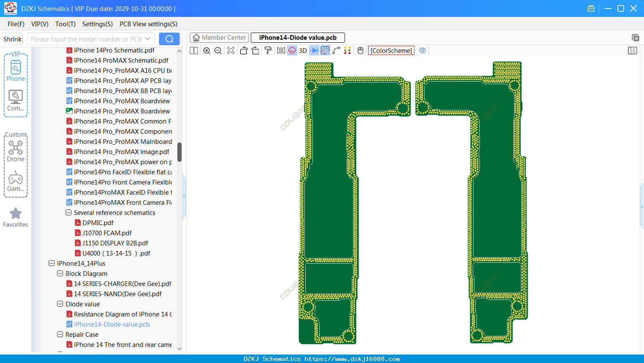Select the Game console category icon
Image resolution: width=644 pixels, height=363 pixels.
pyautogui.click(x=16, y=181)
